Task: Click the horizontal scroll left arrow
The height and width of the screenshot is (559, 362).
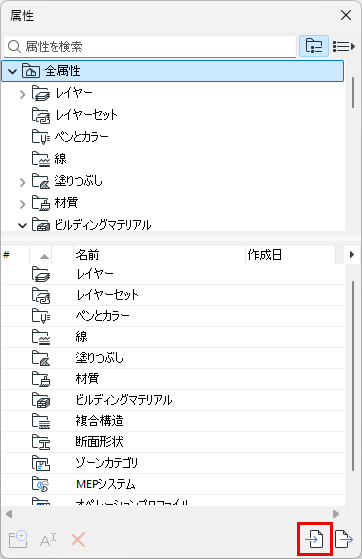Action: pyautogui.click(x=9, y=514)
